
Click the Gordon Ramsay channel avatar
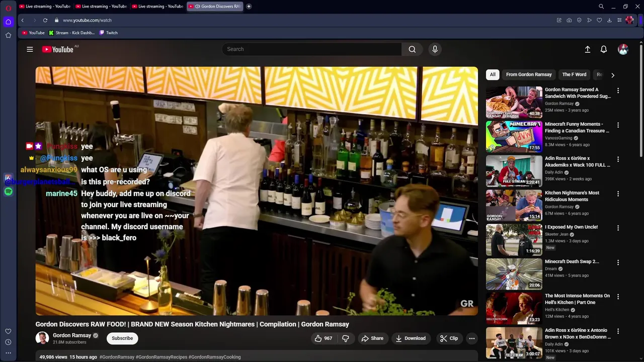coord(42,338)
